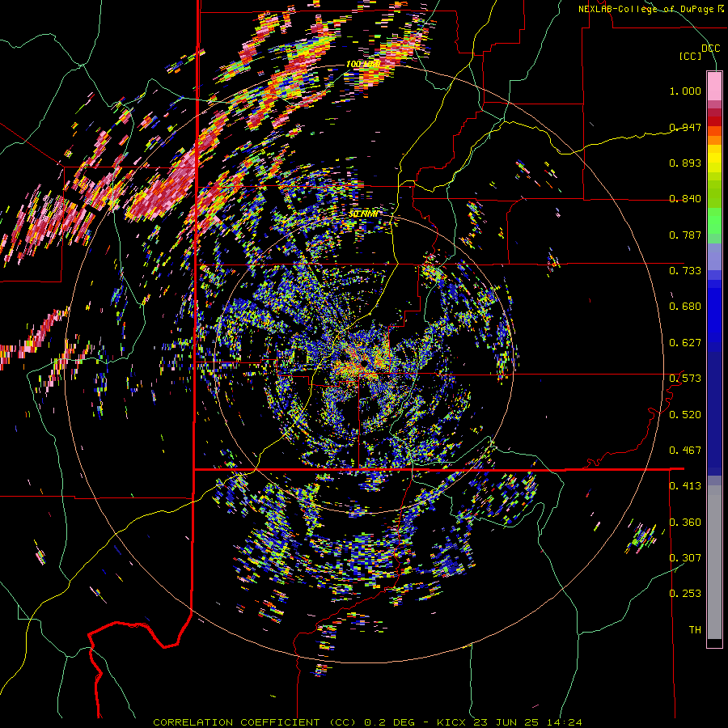Select the 0.520 scale value
Viewport: 728px width, 728px height.
(x=685, y=415)
